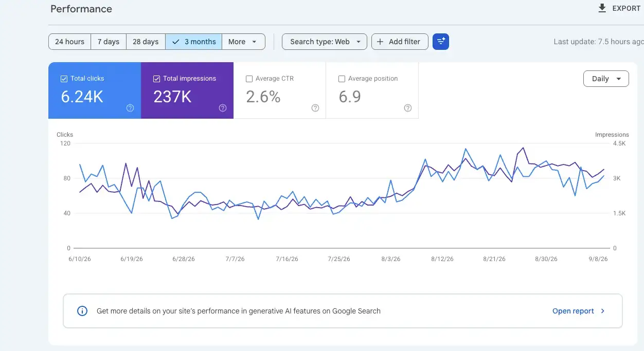Click the 6/28/26 axis date label

[x=184, y=259]
